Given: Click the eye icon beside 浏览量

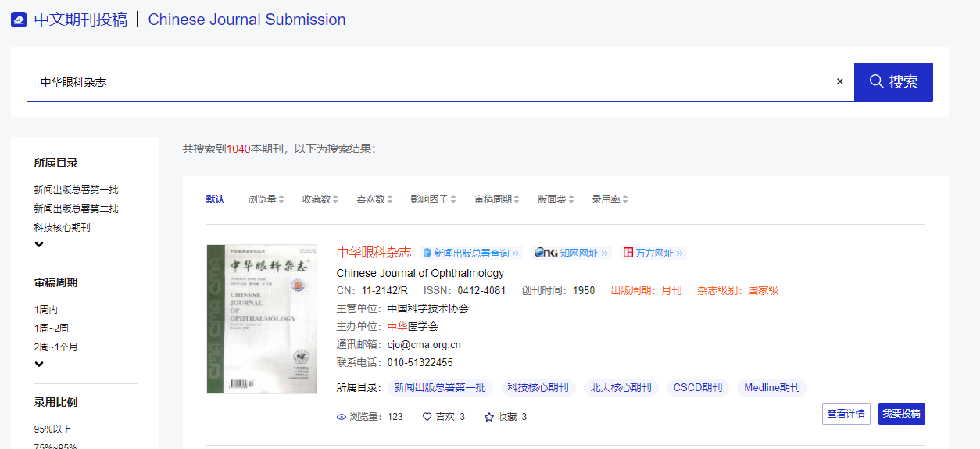Looking at the screenshot, I should click(x=342, y=417).
